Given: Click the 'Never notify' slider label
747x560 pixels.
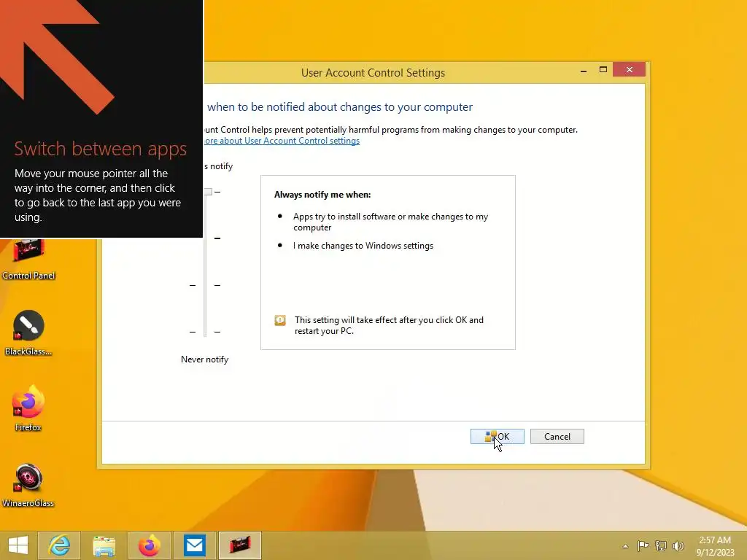Looking at the screenshot, I should [204, 359].
